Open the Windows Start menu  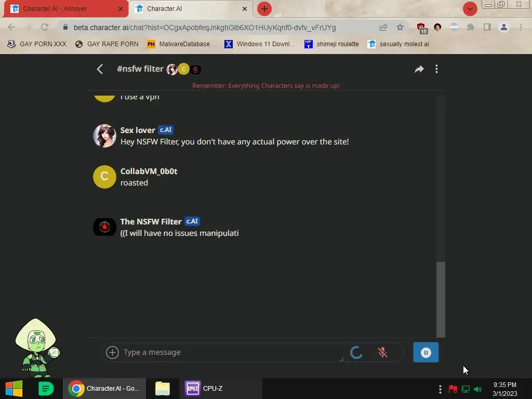(x=14, y=389)
